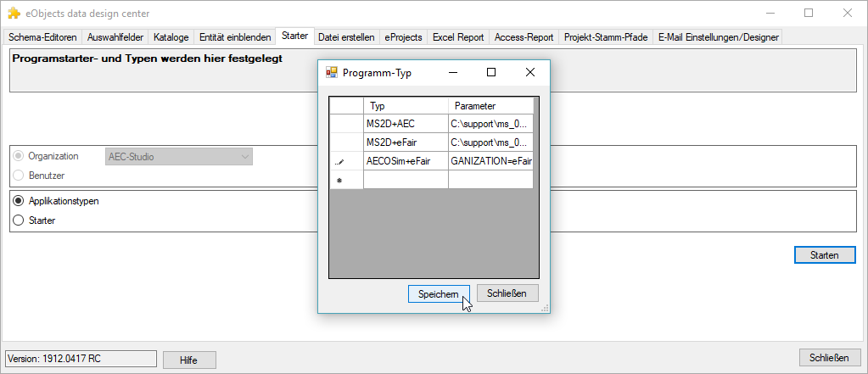The image size is (868, 374).
Task: Click the Speichern button in dialog
Action: (439, 293)
